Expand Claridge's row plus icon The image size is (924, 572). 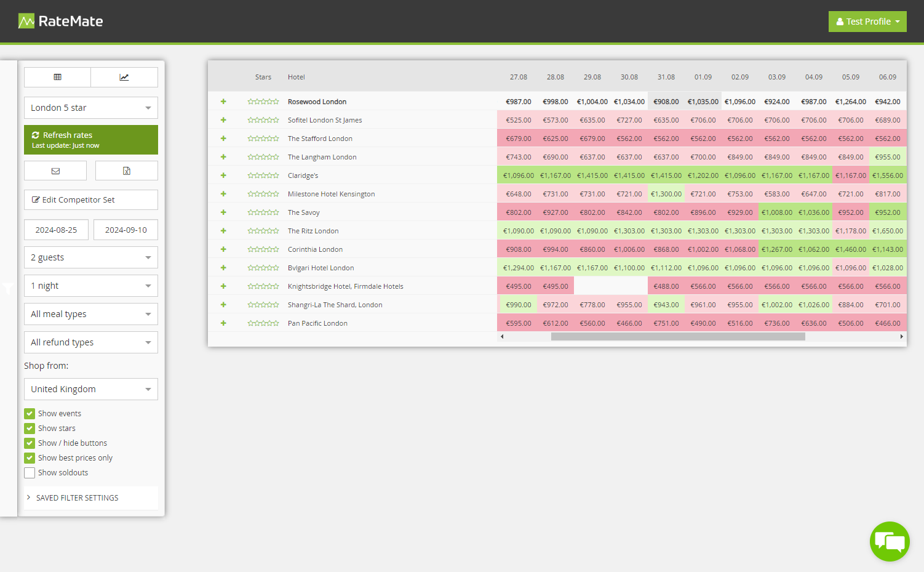click(223, 175)
